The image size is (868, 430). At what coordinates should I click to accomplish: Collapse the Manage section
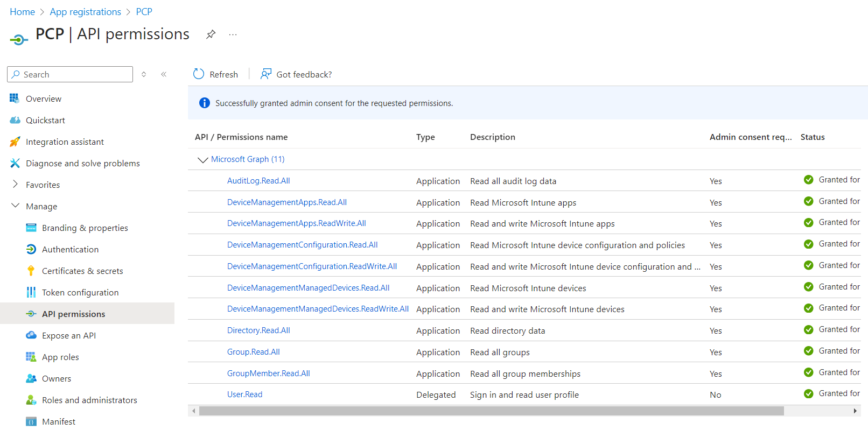15,206
